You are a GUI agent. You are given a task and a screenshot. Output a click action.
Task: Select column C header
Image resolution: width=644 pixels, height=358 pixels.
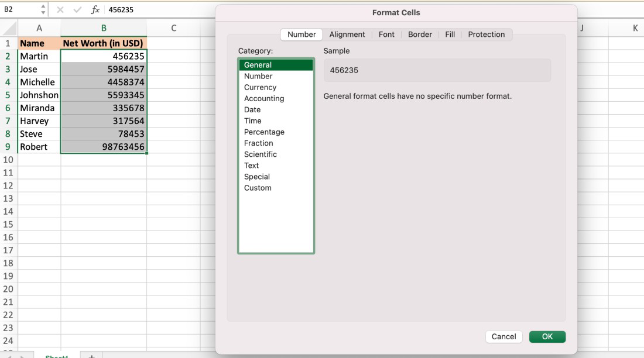tap(174, 28)
